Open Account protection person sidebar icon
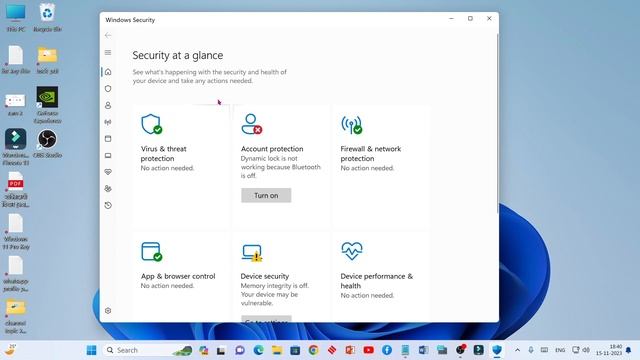The image size is (640, 360). click(108, 105)
